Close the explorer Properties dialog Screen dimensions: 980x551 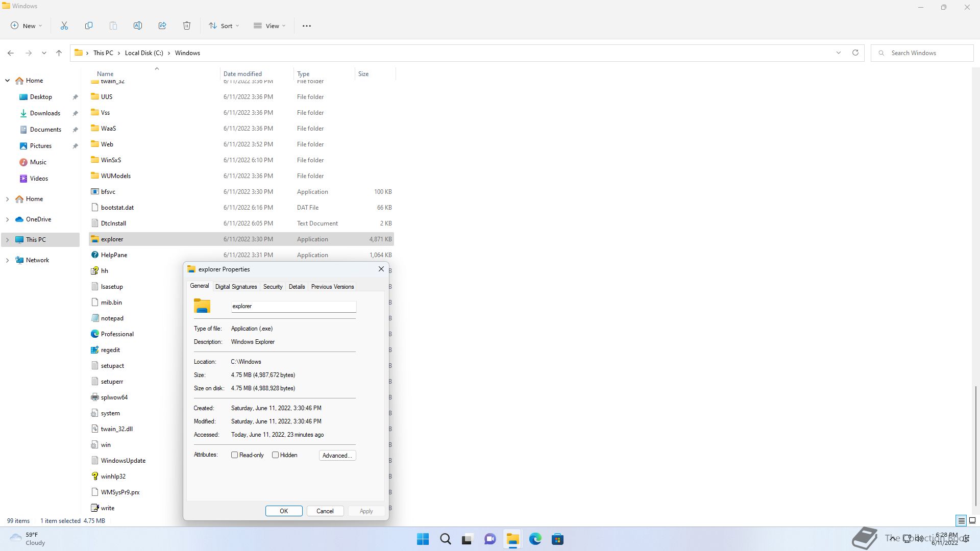point(381,269)
